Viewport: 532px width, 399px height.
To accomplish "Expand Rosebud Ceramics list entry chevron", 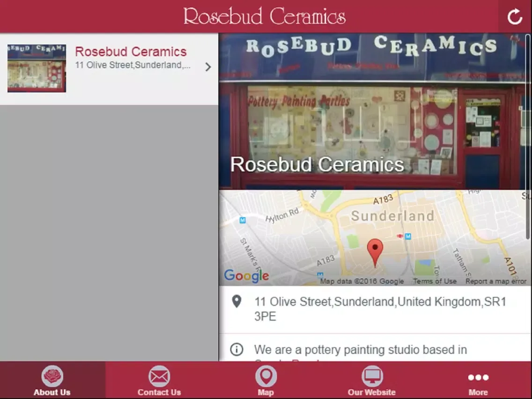I will click(x=208, y=67).
